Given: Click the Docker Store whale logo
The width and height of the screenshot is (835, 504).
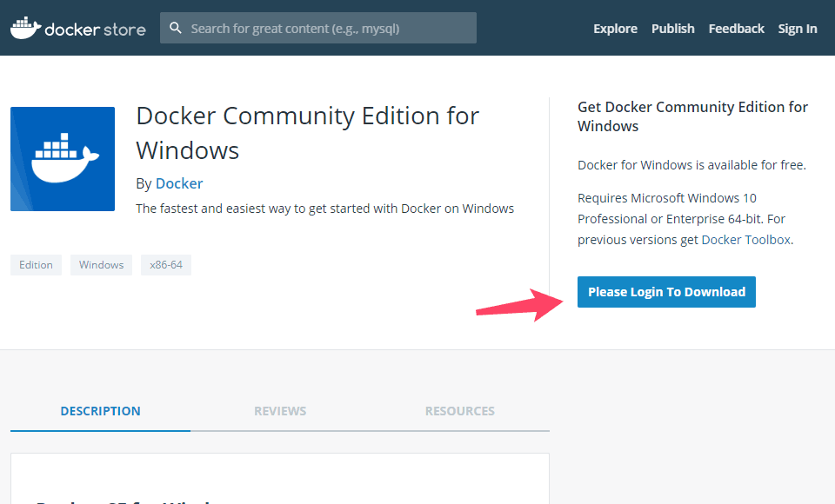Looking at the screenshot, I should pyautogui.click(x=77, y=28).
